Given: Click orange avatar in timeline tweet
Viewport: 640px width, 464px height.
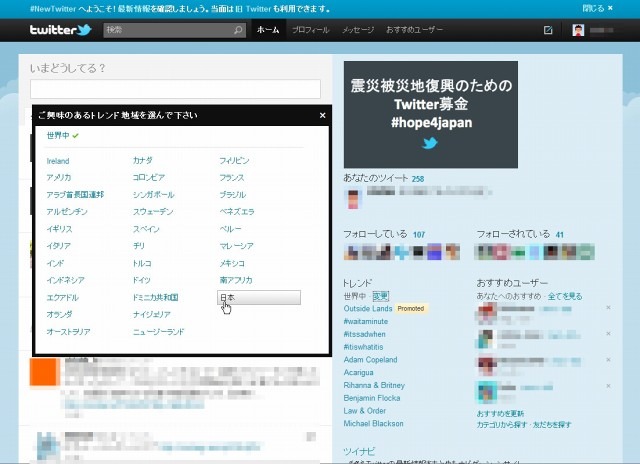Looking at the screenshot, I should tap(45, 372).
